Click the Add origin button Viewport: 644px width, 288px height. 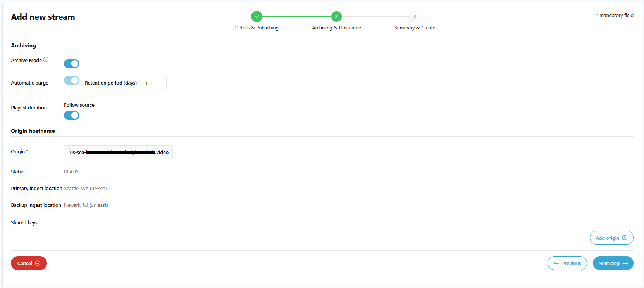(x=611, y=238)
